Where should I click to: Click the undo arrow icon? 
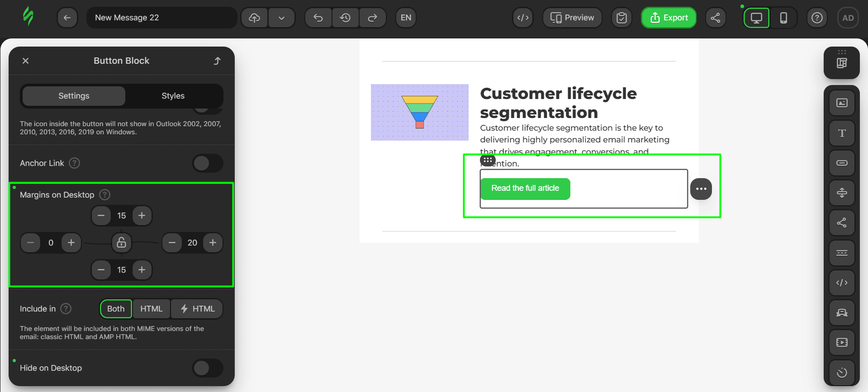click(318, 18)
